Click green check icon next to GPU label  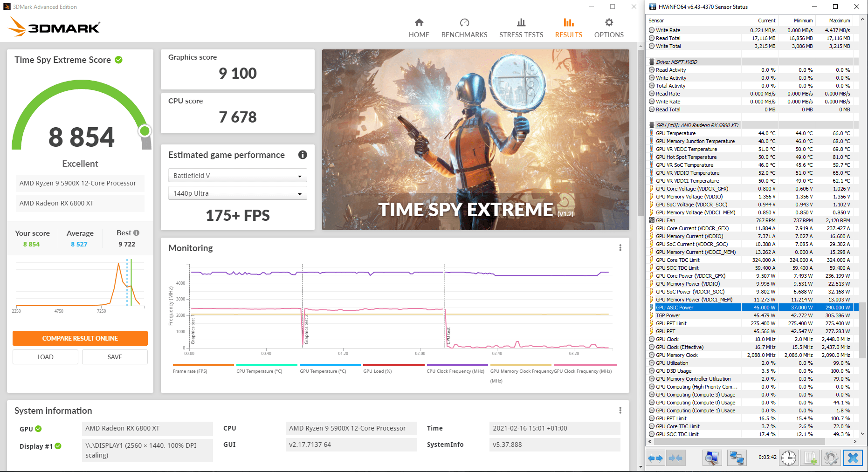pos(38,429)
